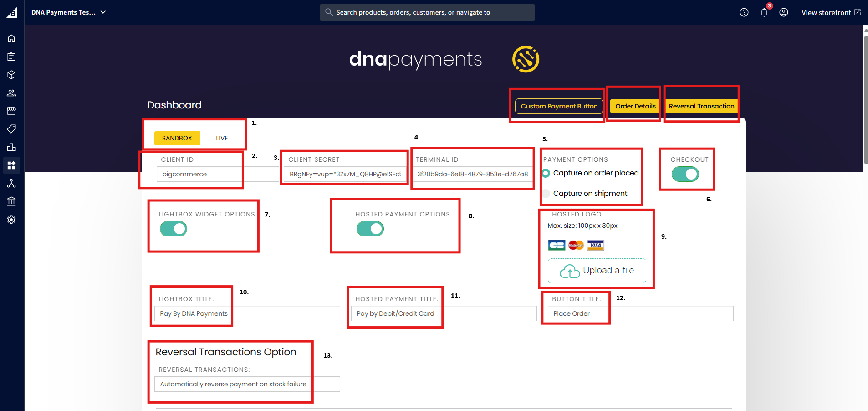This screenshot has height=411, width=868.
Task: Open the Home icon in sidebar
Action: (x=11, y=39)
